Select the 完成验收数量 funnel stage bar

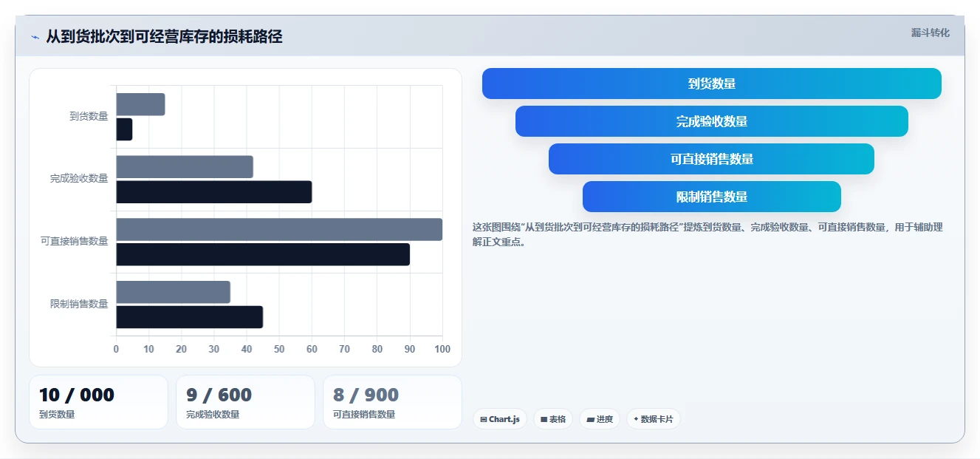tap(712, 121)
